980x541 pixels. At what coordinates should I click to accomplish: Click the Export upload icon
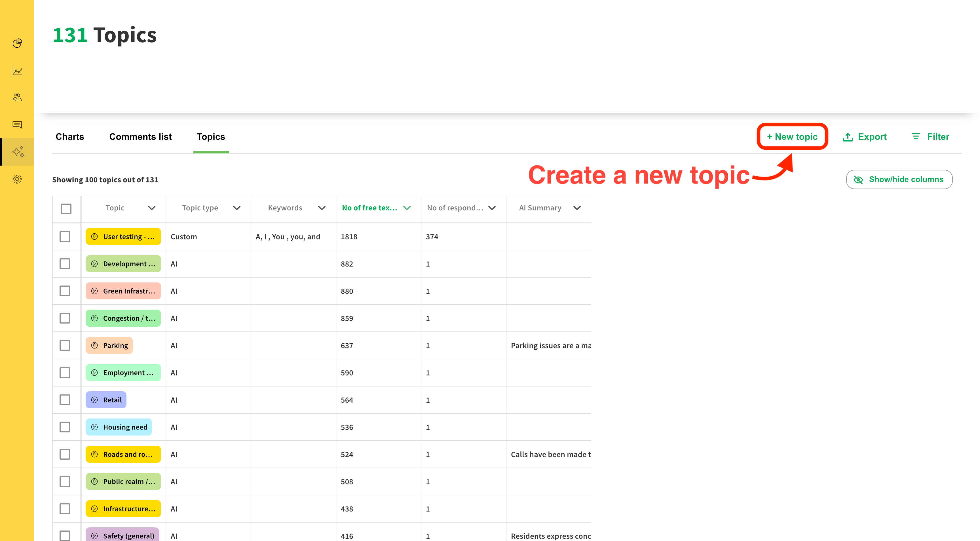(848, 137)
